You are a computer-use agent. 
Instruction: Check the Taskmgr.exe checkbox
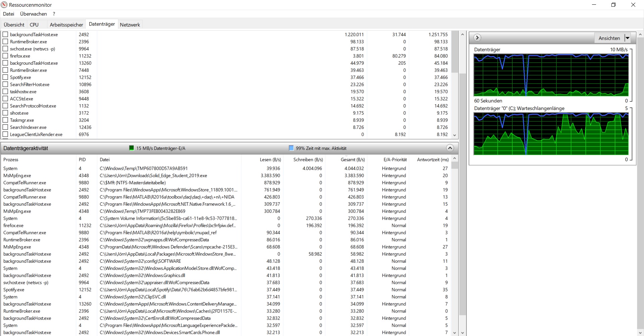click(5, 120)
